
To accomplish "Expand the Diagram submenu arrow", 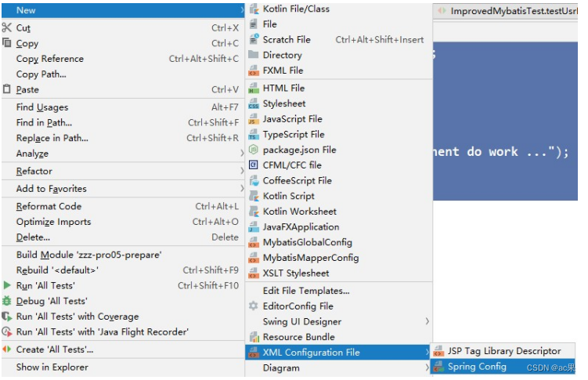I will (x=427, y=367).
